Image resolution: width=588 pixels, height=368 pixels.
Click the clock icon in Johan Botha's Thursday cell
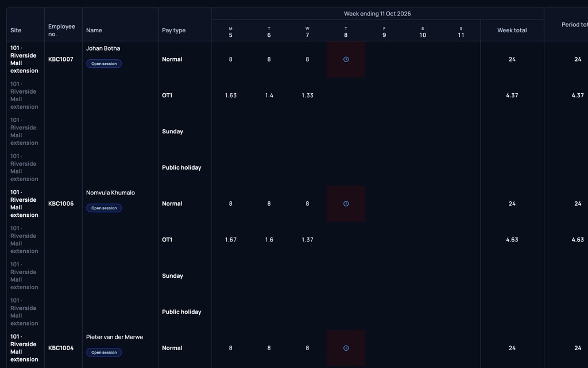click(x=346, y=59)
